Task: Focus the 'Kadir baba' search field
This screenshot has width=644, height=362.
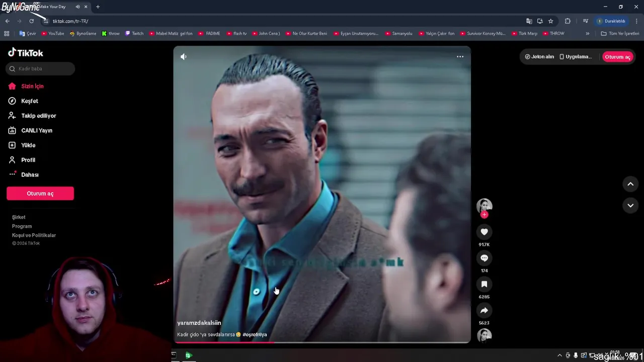Action: pos(40,69)
